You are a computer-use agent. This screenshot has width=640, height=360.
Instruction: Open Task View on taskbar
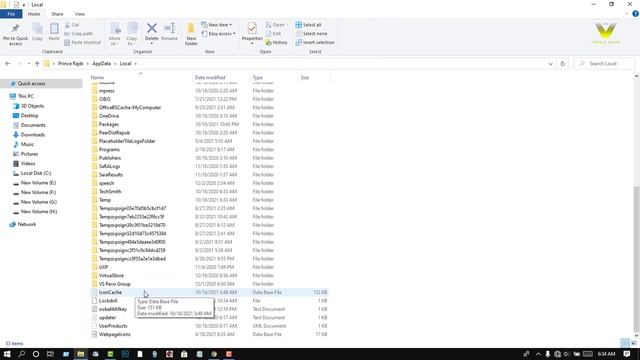click(50, 354)
